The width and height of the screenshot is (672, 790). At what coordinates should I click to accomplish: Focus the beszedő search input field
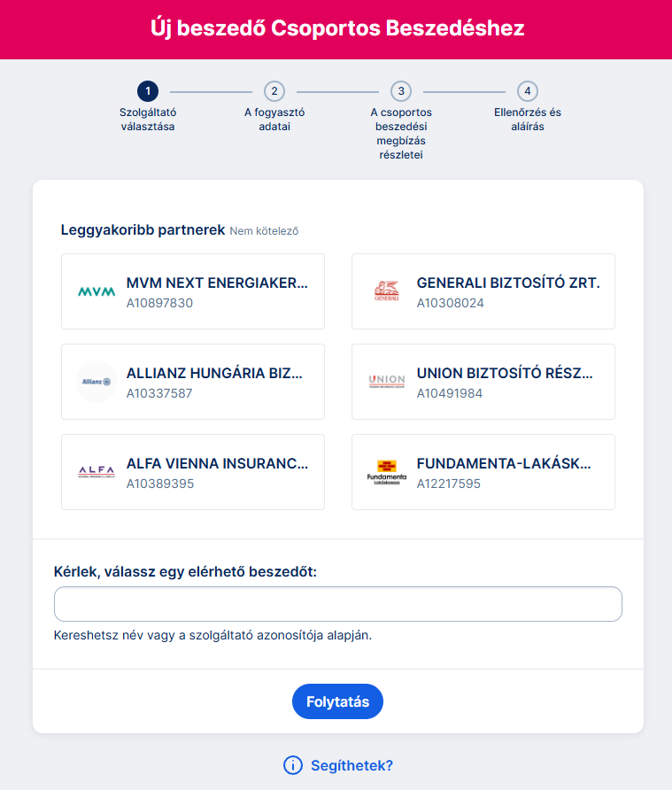337,604
